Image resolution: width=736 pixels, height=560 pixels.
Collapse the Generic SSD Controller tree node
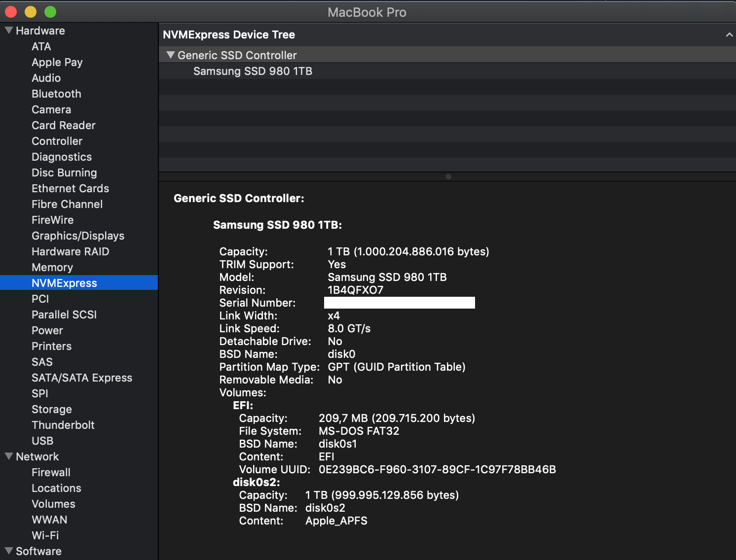pos(171,55)
